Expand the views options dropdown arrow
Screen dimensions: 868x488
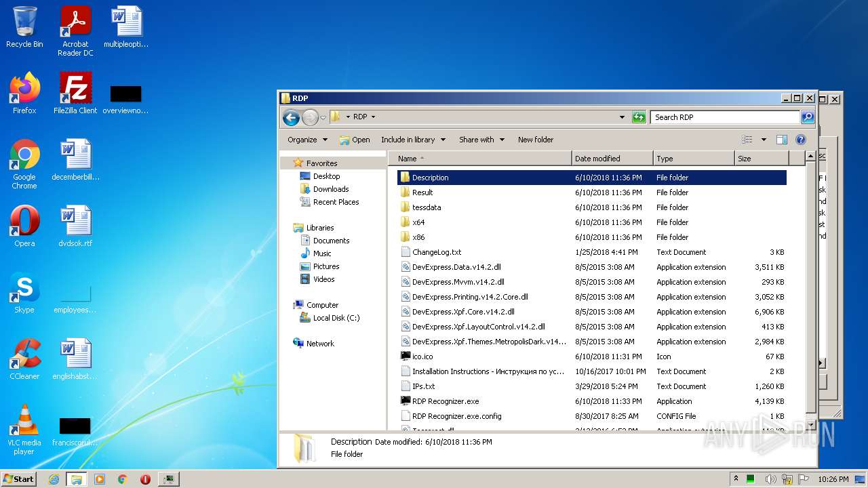pyautogui.click(x=764, y=140)
